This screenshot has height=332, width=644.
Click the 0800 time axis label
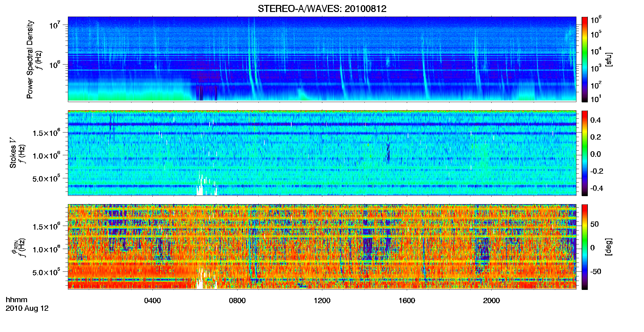click(237, 301)
